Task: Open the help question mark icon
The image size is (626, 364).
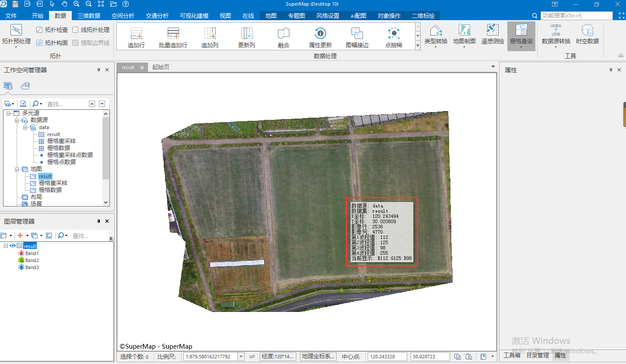Action: tap(126, 4)
